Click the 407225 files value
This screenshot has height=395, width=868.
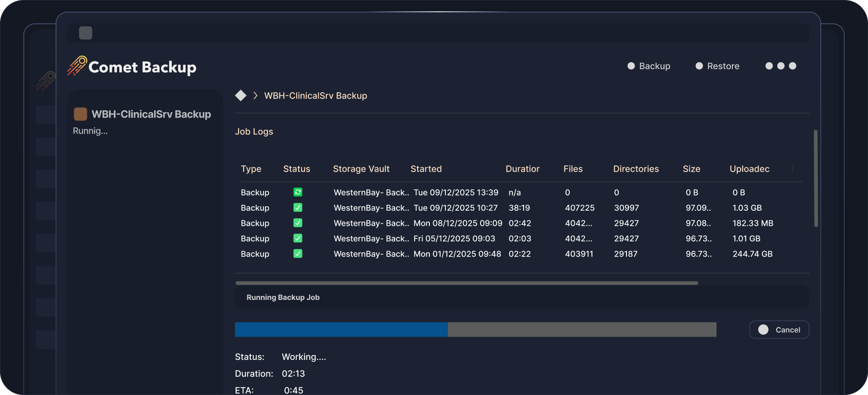[x=580, y=208]
